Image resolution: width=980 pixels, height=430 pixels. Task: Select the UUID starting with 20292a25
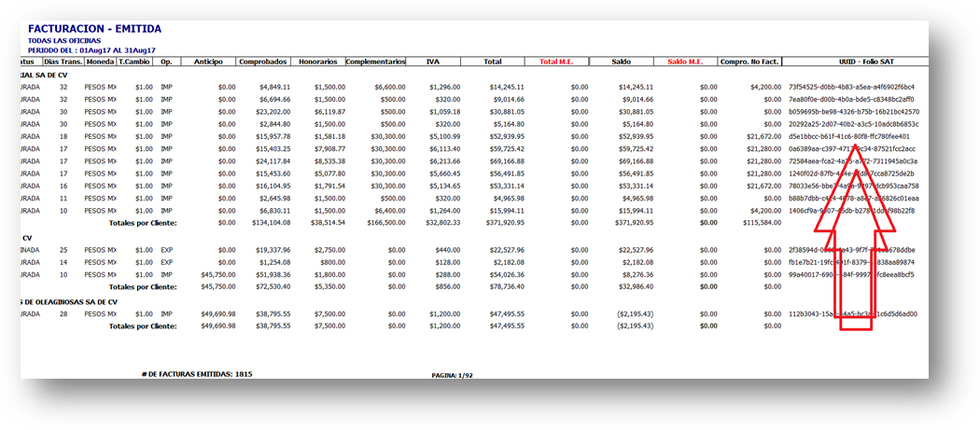pos(854,124)
